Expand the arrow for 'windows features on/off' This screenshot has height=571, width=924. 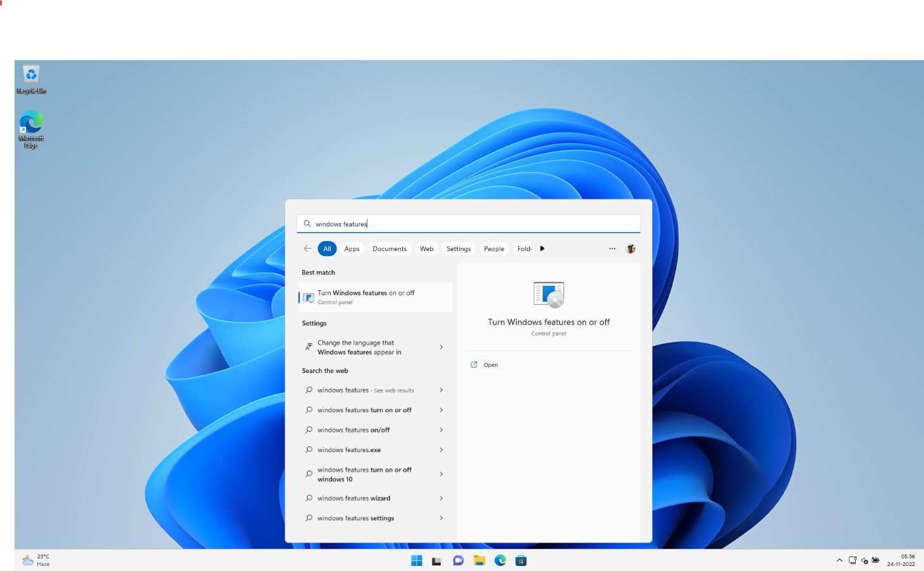[441, 430]
